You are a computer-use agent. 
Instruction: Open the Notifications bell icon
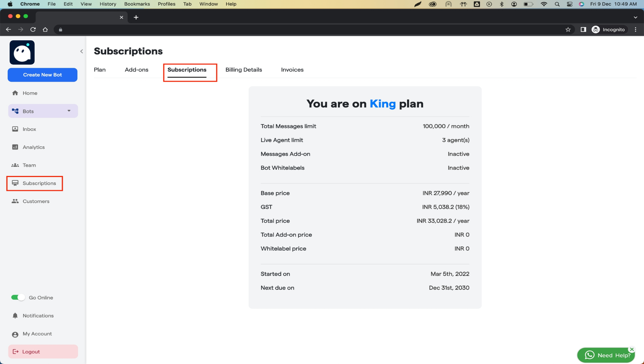click(15, 316)
